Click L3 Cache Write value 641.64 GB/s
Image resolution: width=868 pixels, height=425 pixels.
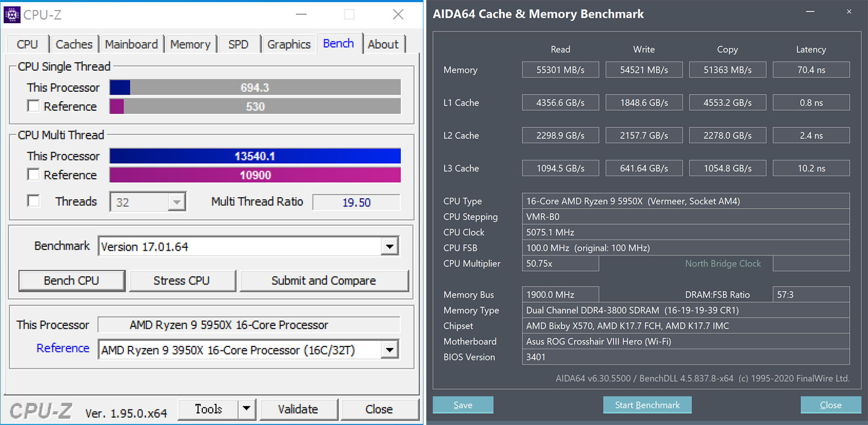point(644,168)
